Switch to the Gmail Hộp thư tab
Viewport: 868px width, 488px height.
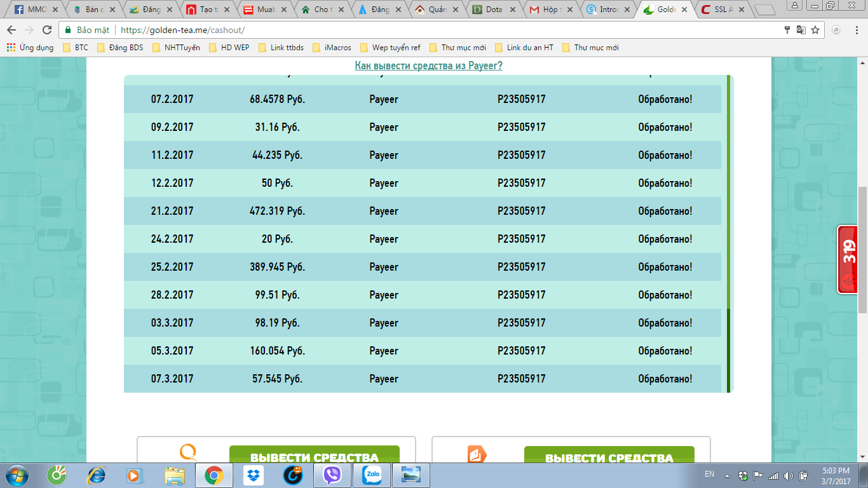pos(552,10)
